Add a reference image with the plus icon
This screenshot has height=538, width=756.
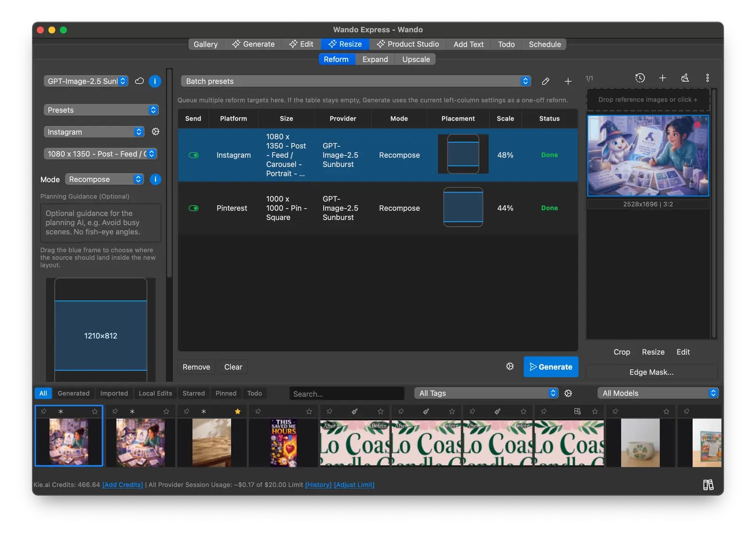tap(662, 78)
